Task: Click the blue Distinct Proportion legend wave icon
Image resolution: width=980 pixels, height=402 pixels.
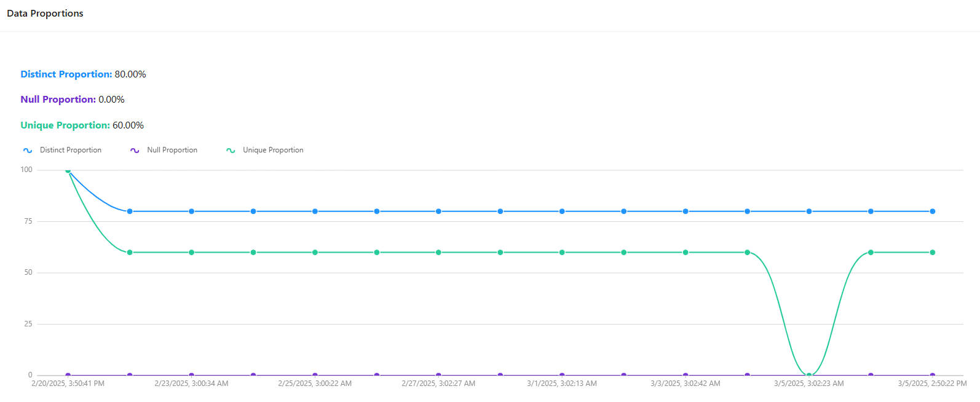Action: pyautogui.click(x=28, y=151)
